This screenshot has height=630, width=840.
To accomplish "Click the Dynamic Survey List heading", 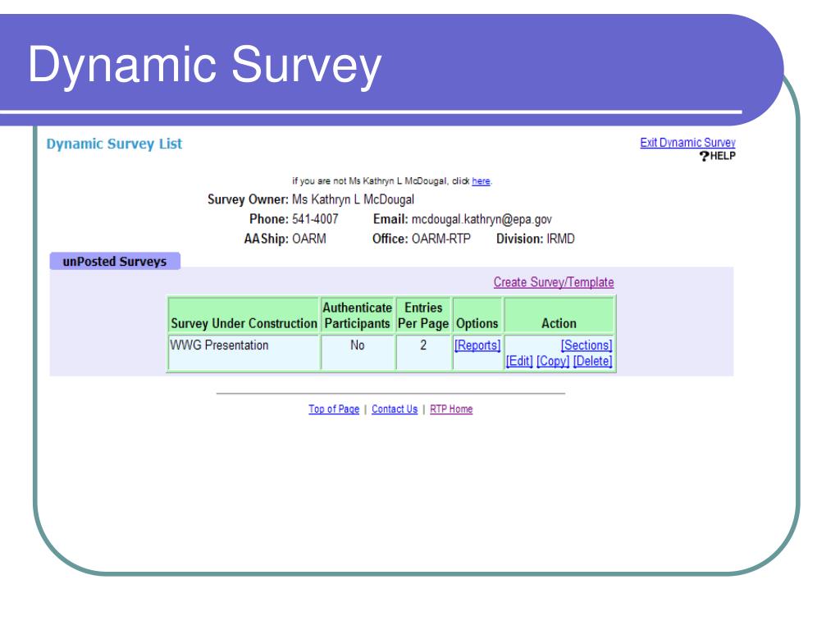I will (114, 144).
